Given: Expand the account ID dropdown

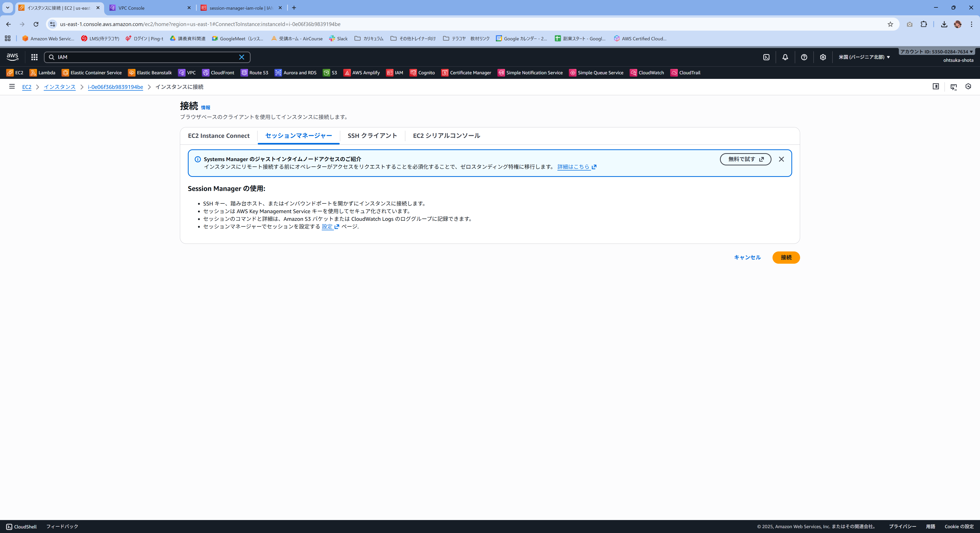Looking at the screenshot, I should pos(936,52).
